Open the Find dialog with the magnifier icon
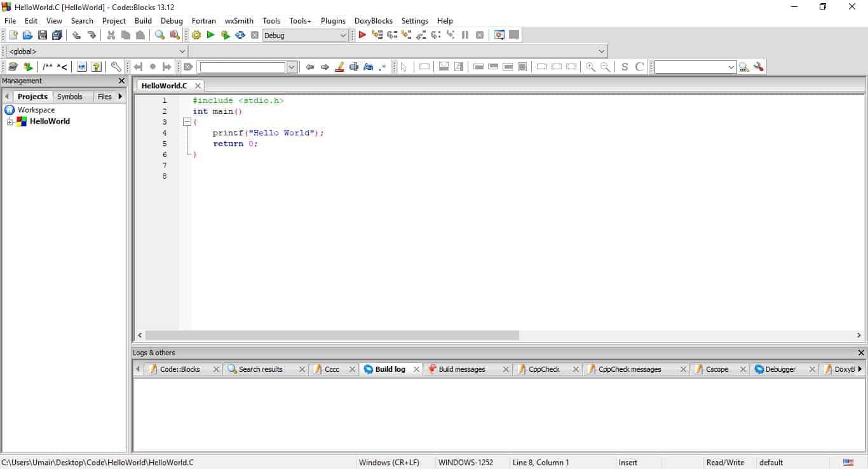Viewport: 868px width, 469px height. pyautogui.click(x=159, y=35)
